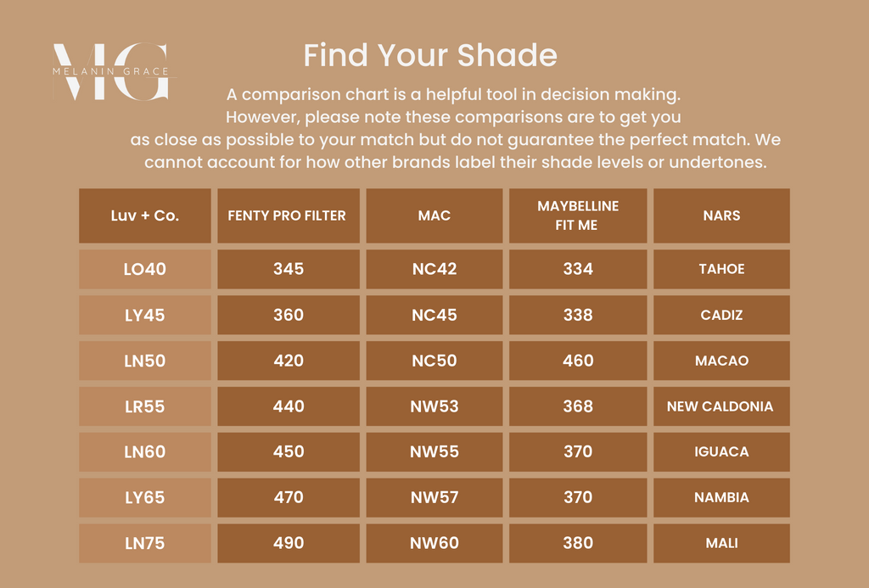Select the MAC column header

coord(434,216)
